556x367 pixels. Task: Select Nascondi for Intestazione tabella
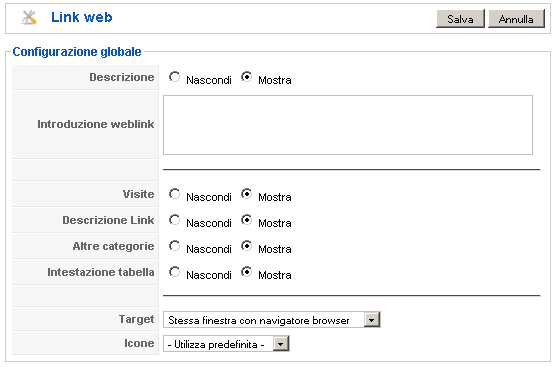[x=174, y=272]
